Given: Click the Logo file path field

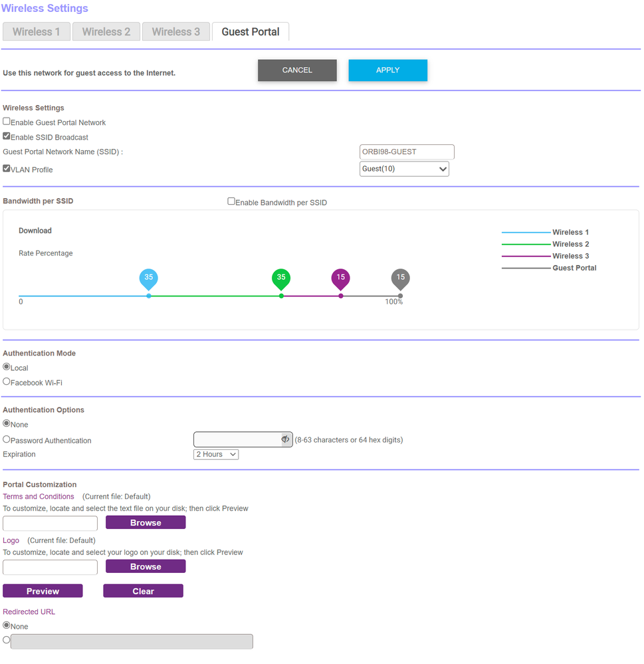Looking at the screenshot, I should 50,568.
